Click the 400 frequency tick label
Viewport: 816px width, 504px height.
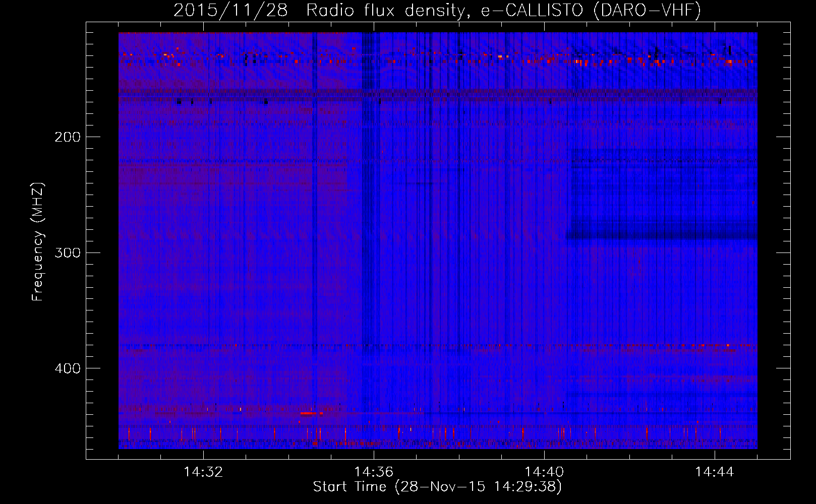point(68,368)
